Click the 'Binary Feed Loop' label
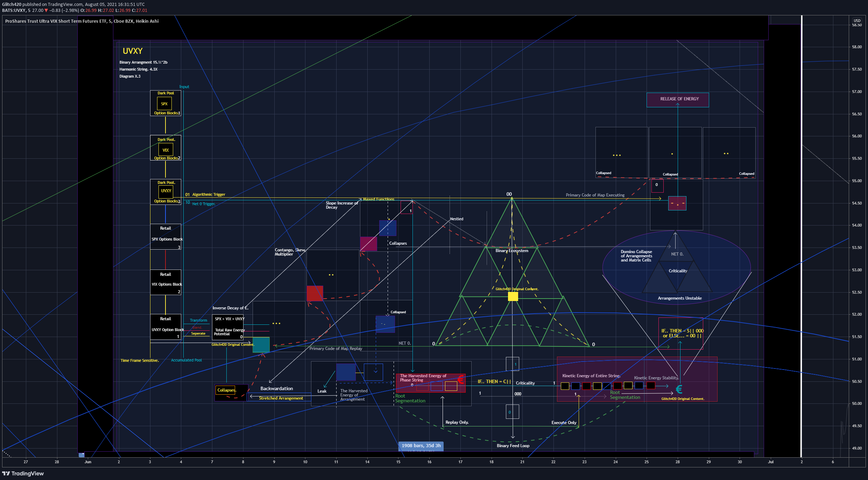Image resolution: width=868 pixels, height=480 pixels. pyautogui.click(x=513, y=446)
